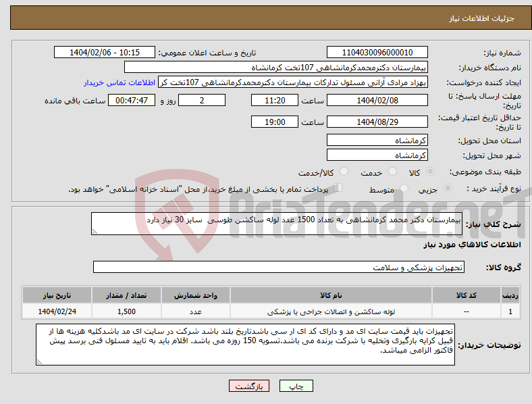Click the بازگشت (back) button

(x=249, y=386)
